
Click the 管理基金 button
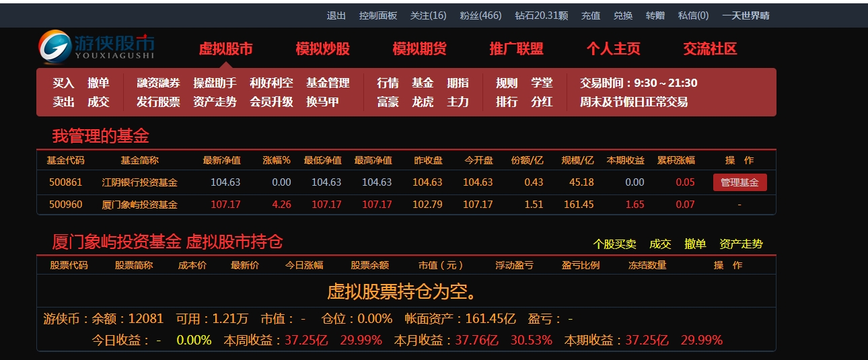pyautogui.click(x=739, y=182)
